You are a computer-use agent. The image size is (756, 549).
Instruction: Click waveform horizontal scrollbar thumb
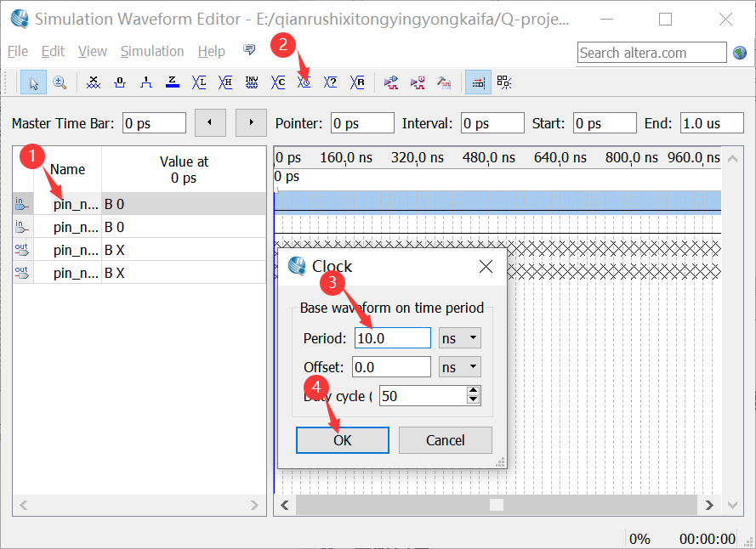(497, 505)
